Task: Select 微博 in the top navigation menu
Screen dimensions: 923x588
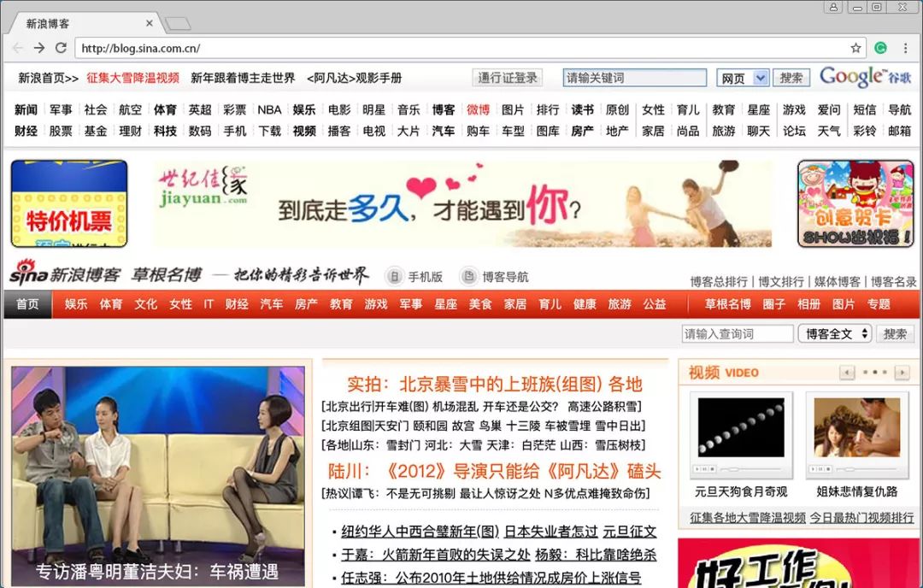Action: coord(479,109)
